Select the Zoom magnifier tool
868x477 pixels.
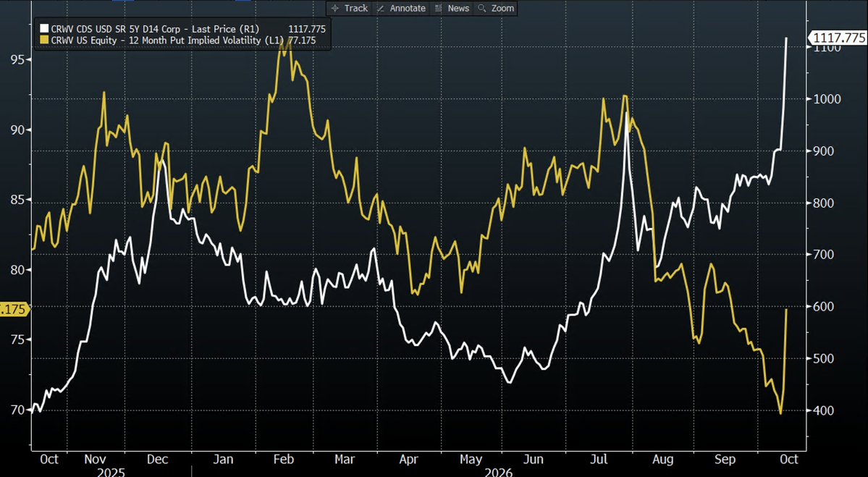[497, 8]
